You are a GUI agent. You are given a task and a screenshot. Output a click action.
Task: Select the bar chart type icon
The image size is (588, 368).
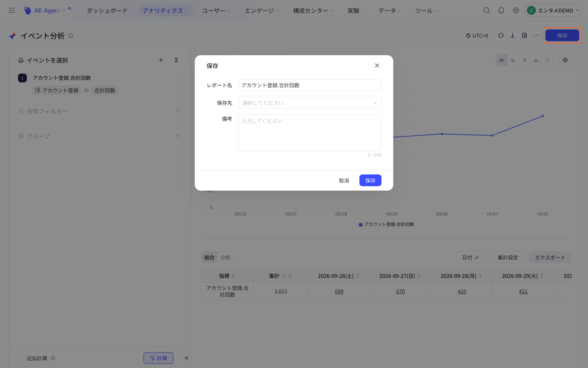536,60
